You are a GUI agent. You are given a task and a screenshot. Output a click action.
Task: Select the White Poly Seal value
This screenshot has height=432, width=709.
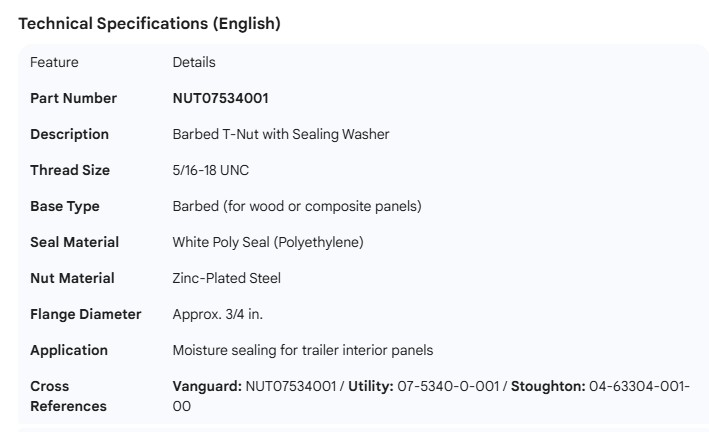267,242
